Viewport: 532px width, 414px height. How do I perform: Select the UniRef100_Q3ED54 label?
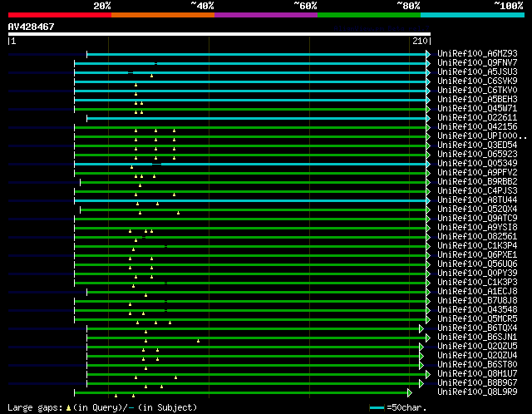(477, 145)
